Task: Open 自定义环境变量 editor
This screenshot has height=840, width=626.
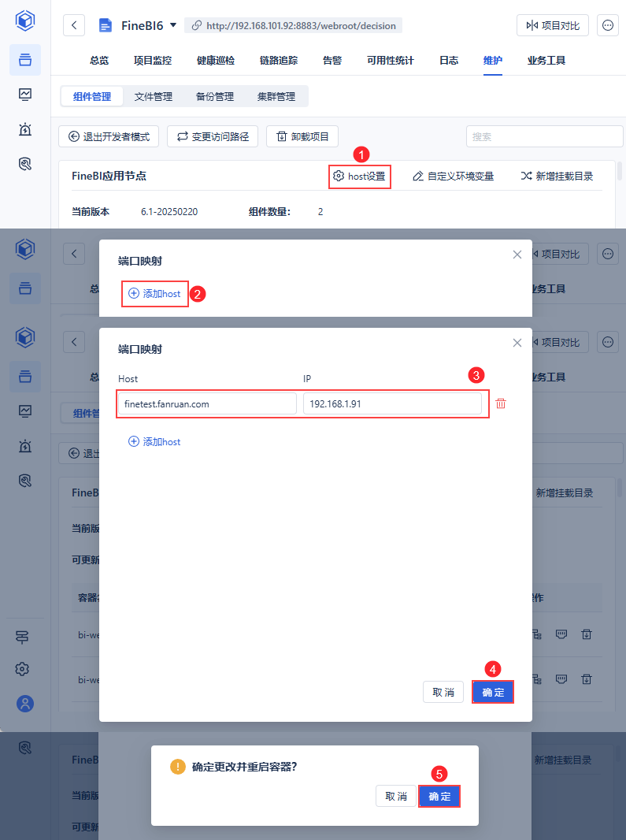Action: 453,177
